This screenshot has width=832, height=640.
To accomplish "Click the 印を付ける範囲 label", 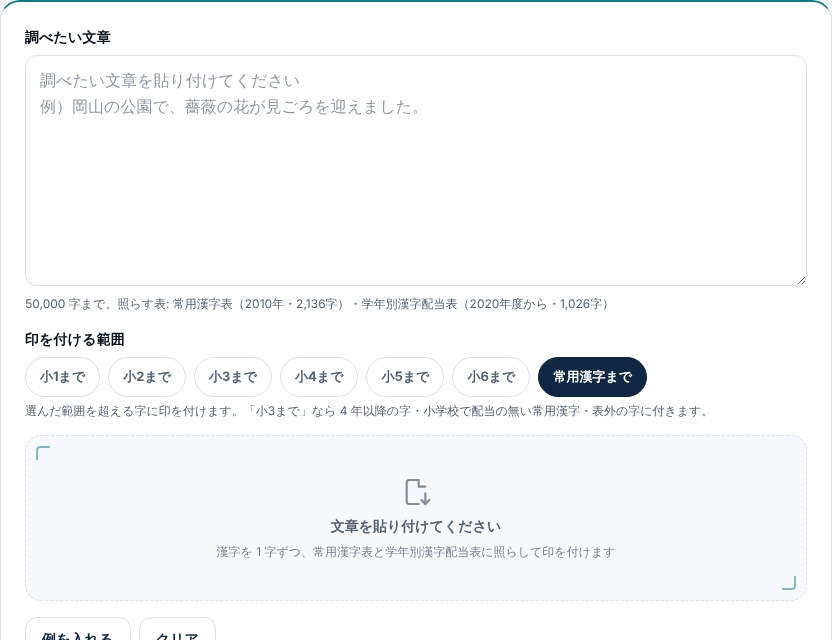I will pyautogui.click(x=75, y=340).
